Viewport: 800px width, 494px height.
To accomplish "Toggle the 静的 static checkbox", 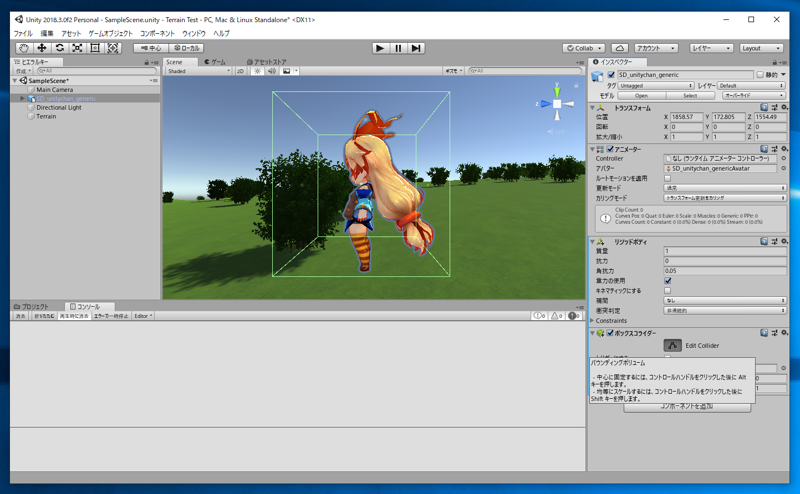I will [x=760, y=75].
